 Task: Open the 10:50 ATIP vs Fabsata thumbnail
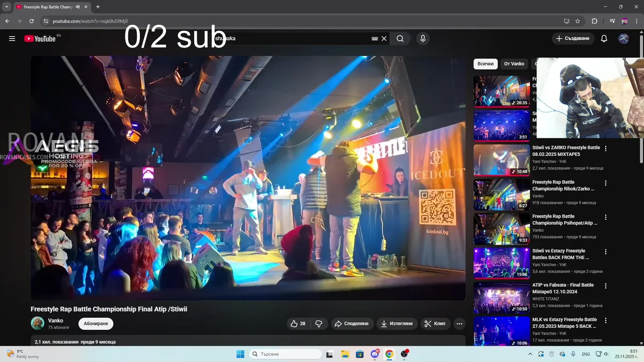point(502,298)
